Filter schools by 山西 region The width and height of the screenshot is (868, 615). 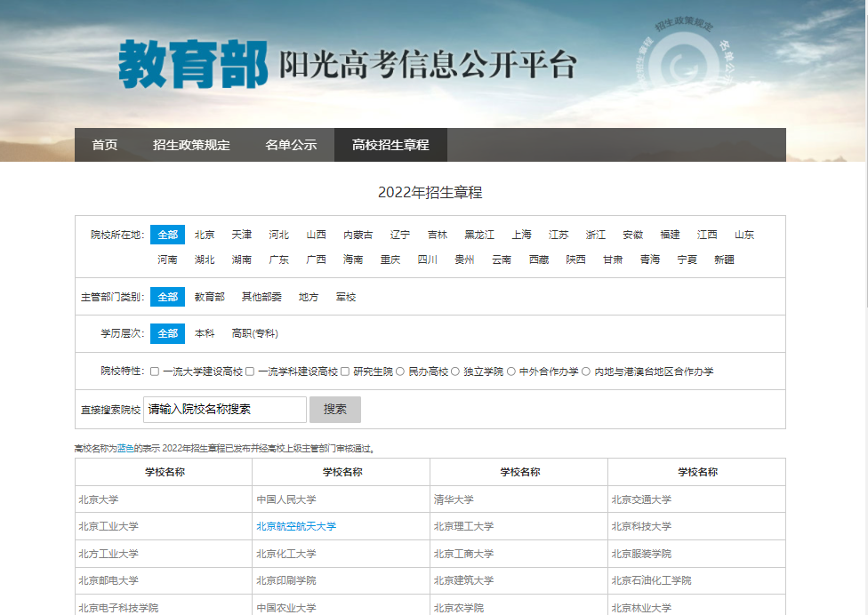pos(316,235)
